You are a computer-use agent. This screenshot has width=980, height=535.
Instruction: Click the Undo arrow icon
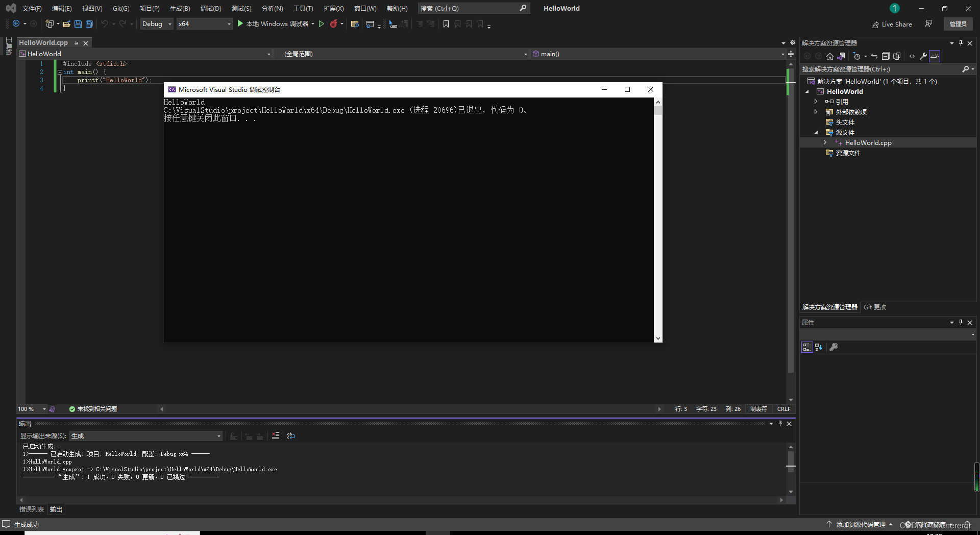pos(104,23)
